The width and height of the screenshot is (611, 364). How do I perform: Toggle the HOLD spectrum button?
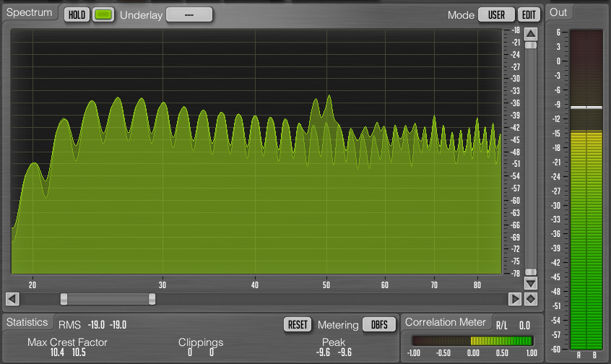pyautogui.click(x=77, y=14)
